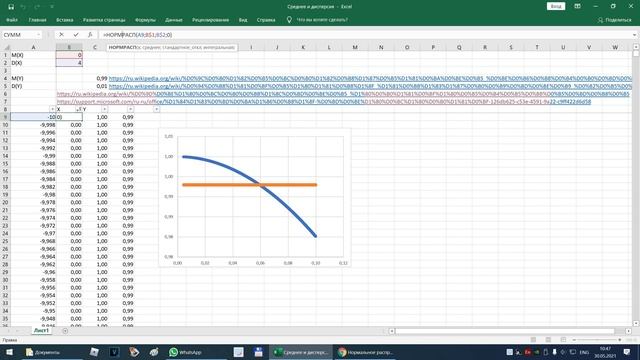640x360 pixels.
Task: Open ru.wikipedia link in row 6
Action: [x=343, y=93]
